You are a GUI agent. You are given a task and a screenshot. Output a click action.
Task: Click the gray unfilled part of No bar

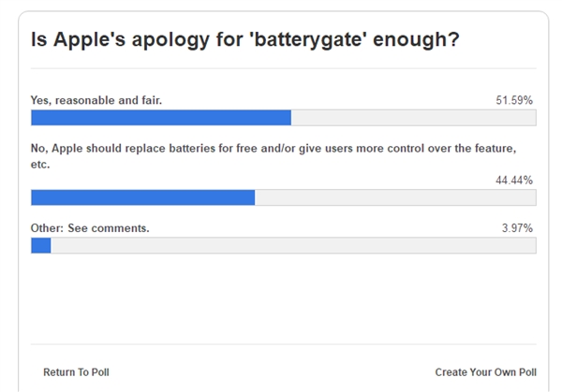pyautogui.click(x=393, y=197)
